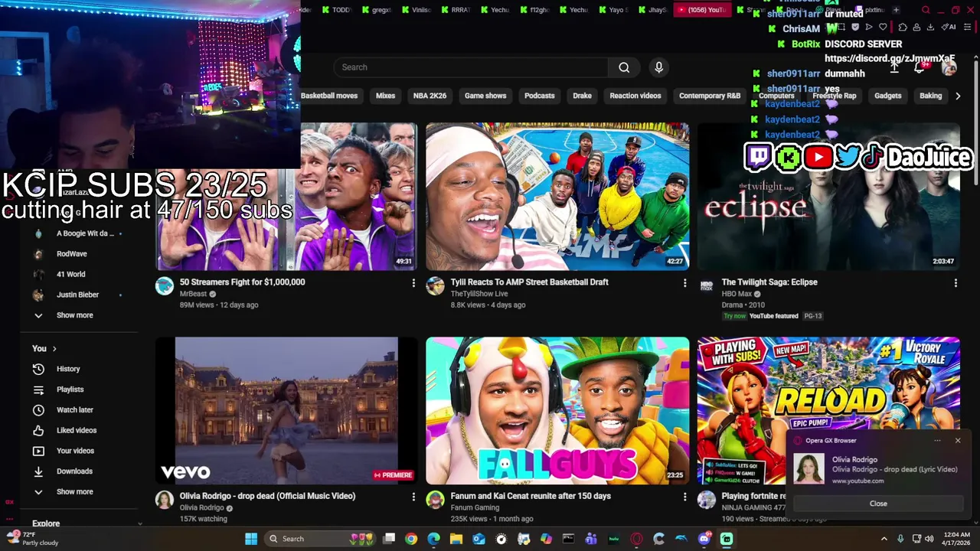The width and height of the screenshot is (980, 551).
Task: Open the weather widget 72°F
Action: pyautogui.click(x=33, y=538)
